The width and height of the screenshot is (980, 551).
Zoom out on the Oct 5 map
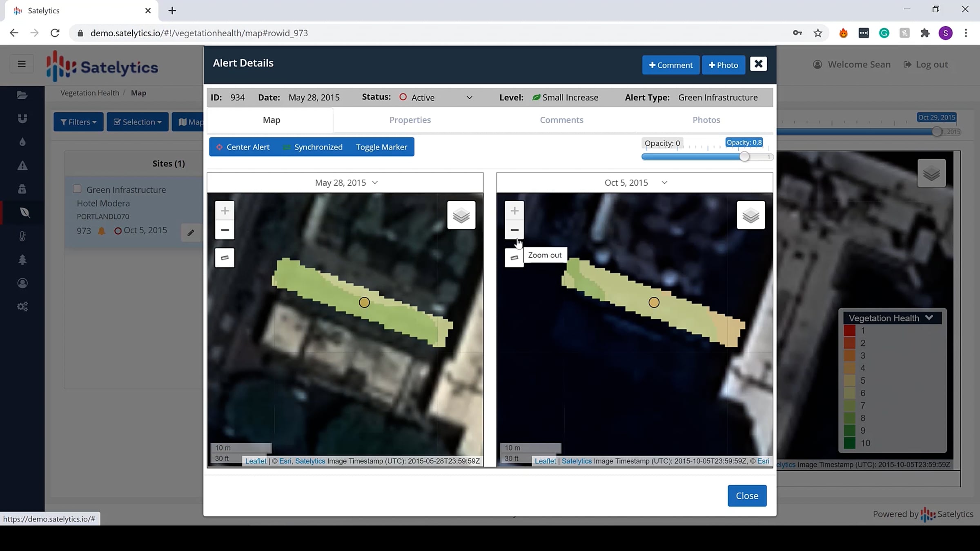[x=514, y=230]
